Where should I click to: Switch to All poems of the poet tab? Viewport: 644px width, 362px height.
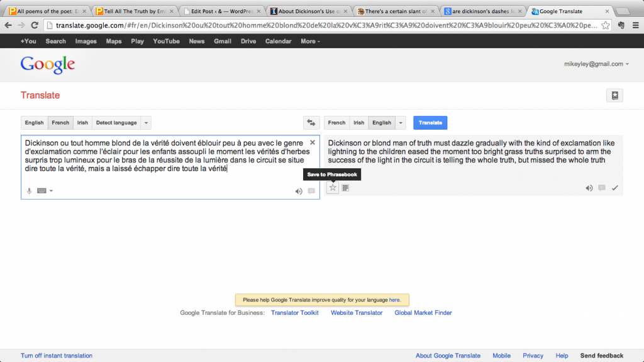tap(48, 11)
